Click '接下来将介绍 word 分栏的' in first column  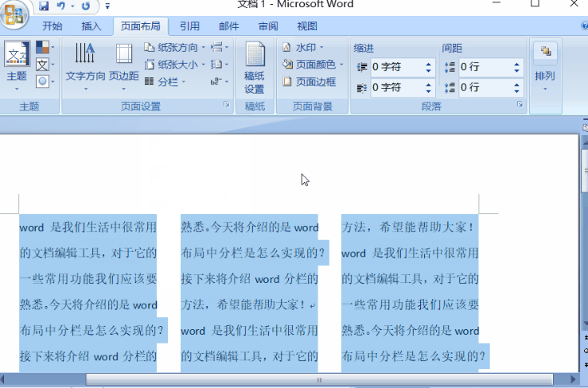click(88, 356)
